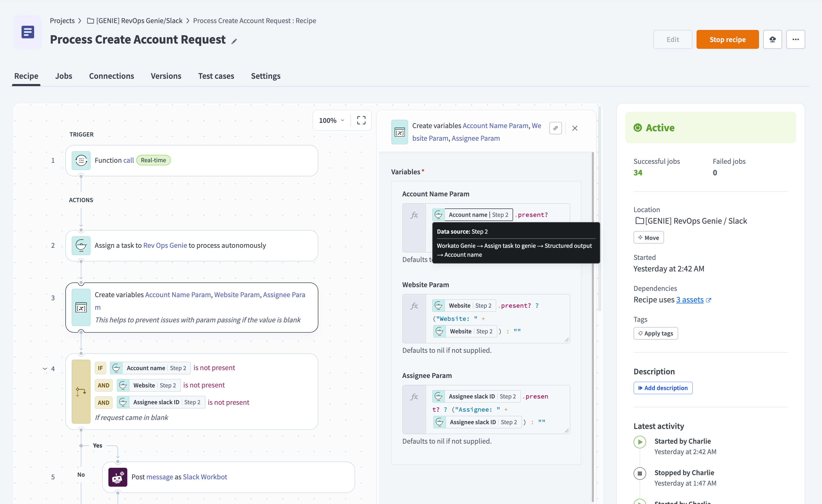Click the stop icon for Stopped by Charlie
This screenshot has width=822, height=504.
tap(640, 473)
